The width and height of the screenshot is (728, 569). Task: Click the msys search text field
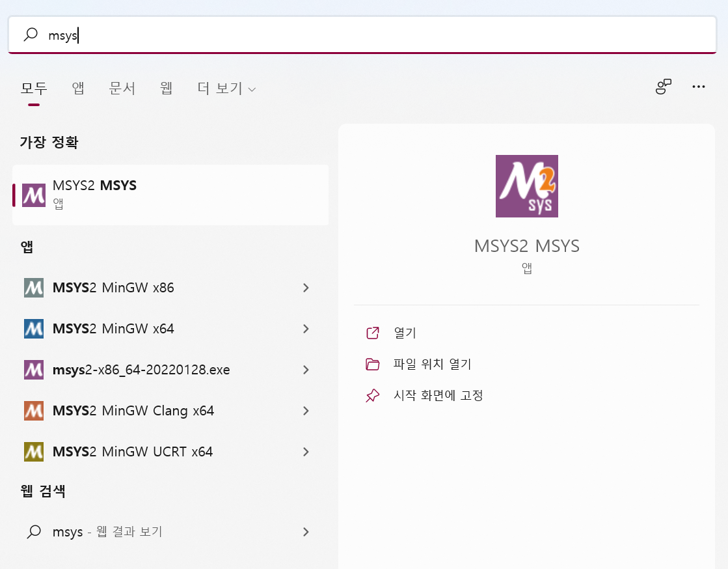362,35
